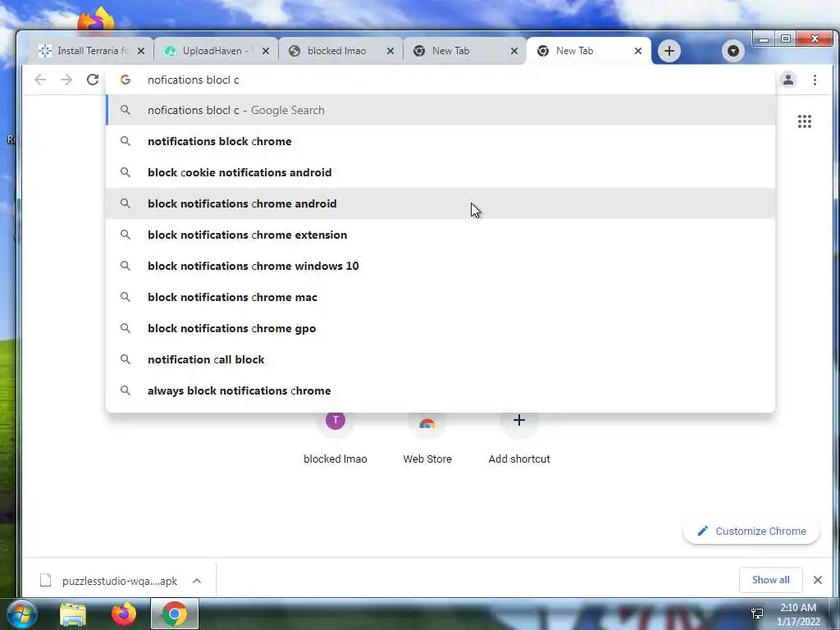
Task: Select suggestion 'block notifications chrome android'
Action: (x=441, y=203)
